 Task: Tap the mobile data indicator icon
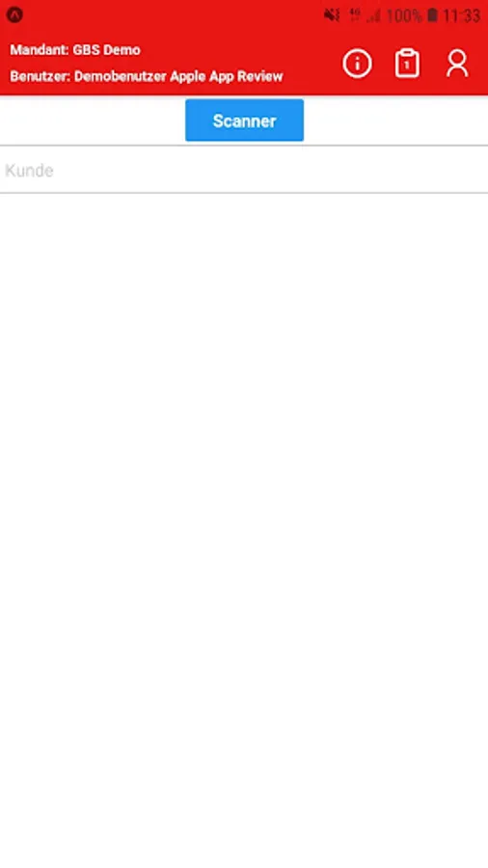pyautogui.click(x=355, y=15)
